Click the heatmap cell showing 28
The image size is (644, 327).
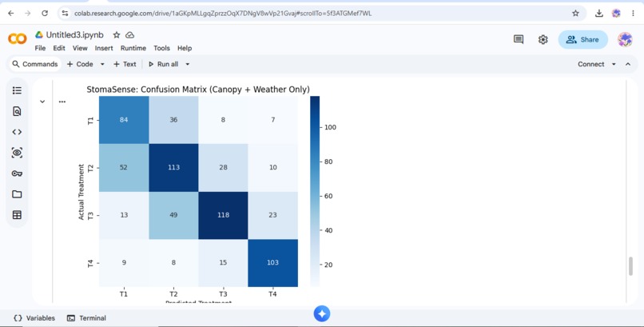point(223,167)
